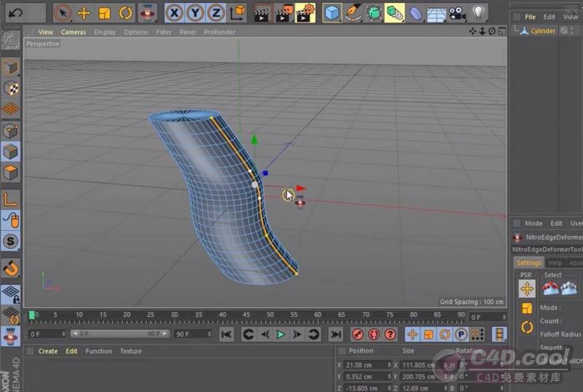
Task: Open the Render Settings gear clapperboard
Action: coord(305,13)
